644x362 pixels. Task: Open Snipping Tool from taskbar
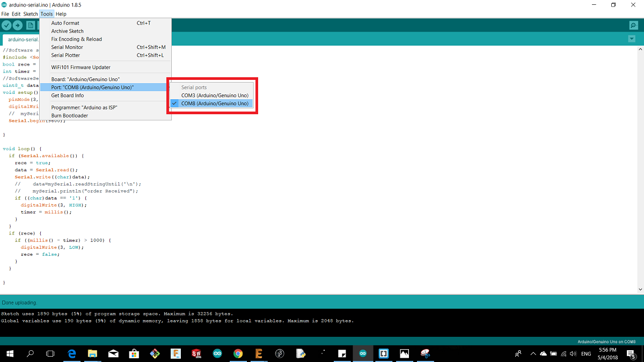426,354
